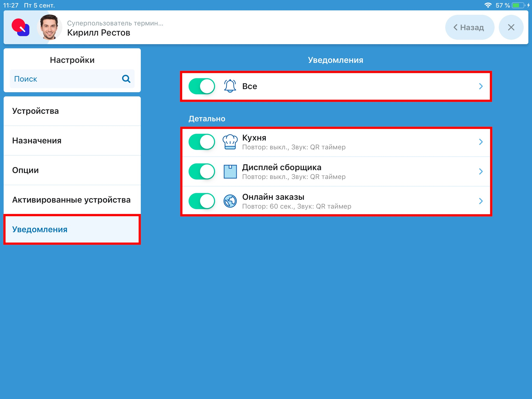Click the app logo icon

(21, 27)
